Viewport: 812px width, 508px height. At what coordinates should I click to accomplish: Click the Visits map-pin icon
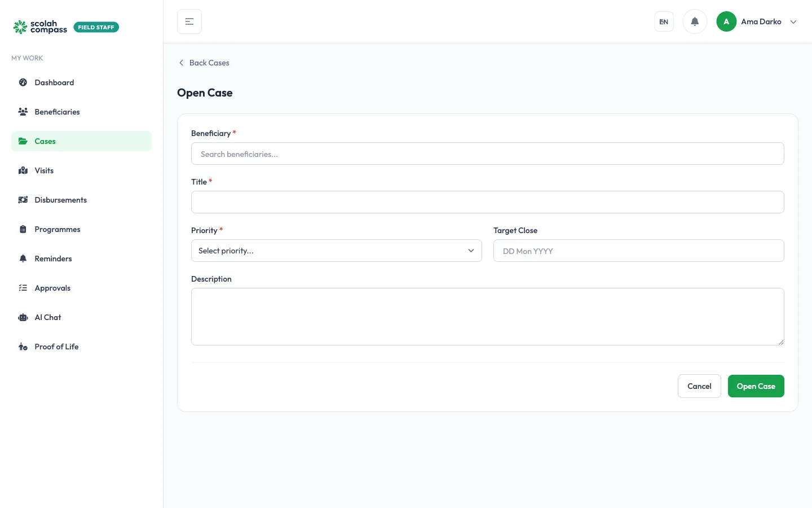pos(23,170)
